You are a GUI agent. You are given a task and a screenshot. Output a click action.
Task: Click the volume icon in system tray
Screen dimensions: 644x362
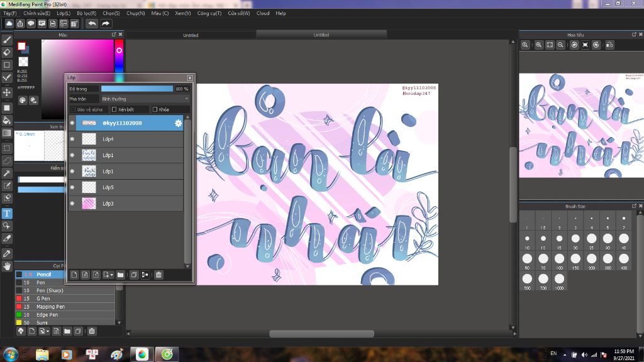tap(584, 354)
